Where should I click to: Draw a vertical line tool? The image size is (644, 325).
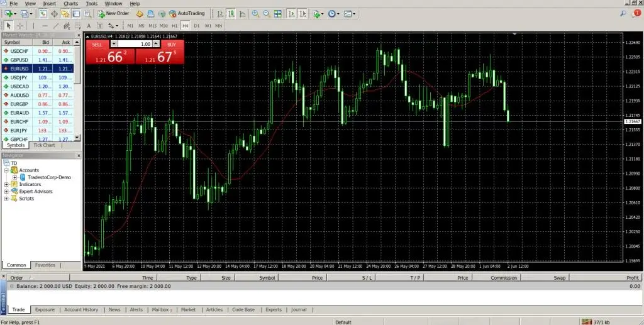(x=34, y=25)
